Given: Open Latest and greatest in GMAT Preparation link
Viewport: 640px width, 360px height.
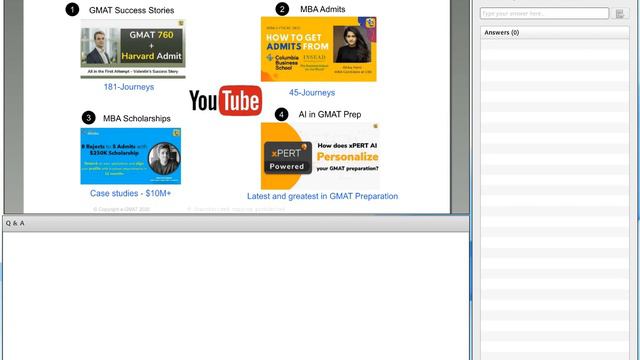Looking at the screenshot, I should (x=322, y=196).
